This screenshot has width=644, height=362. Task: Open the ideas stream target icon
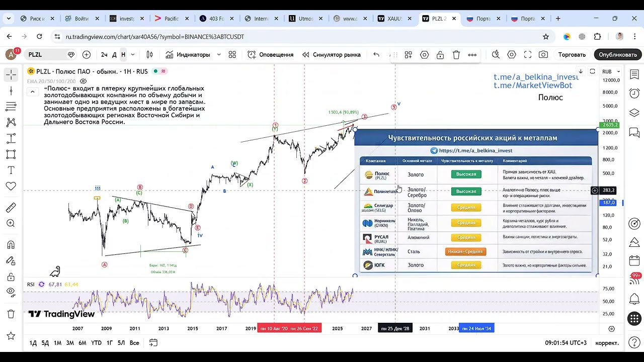pyautogui.click(x=634, y=224)
